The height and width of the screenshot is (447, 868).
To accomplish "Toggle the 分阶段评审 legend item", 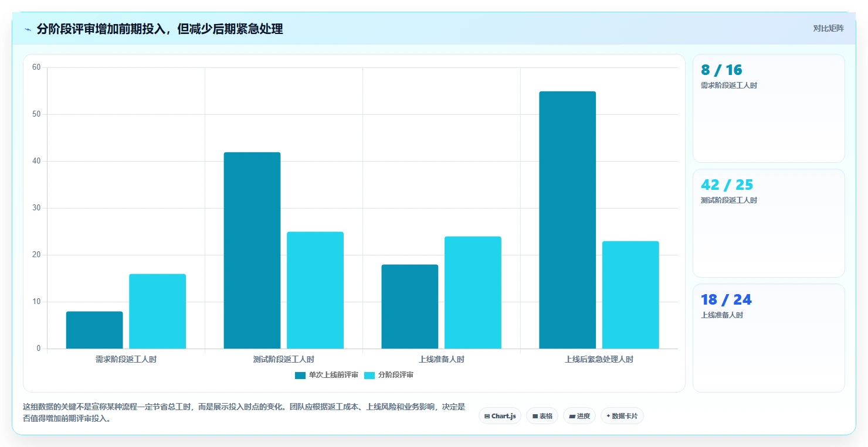I will click(389, 375).
